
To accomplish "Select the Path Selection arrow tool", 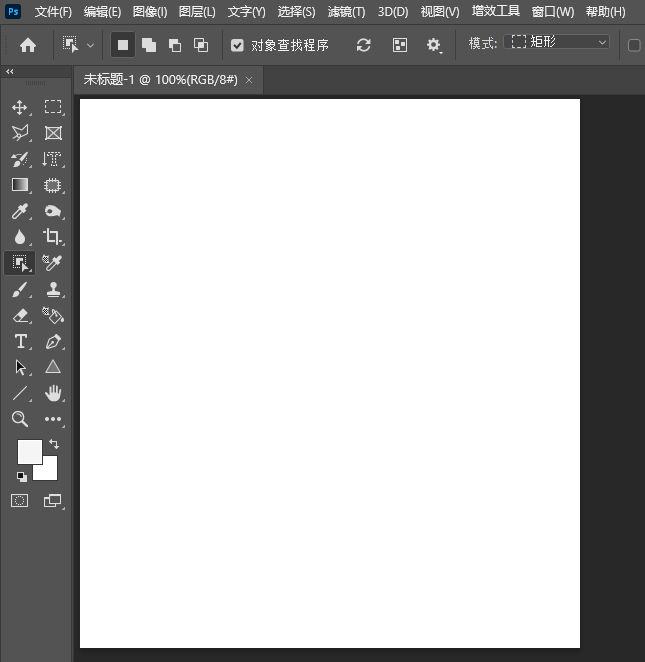I will click(20, 367).
